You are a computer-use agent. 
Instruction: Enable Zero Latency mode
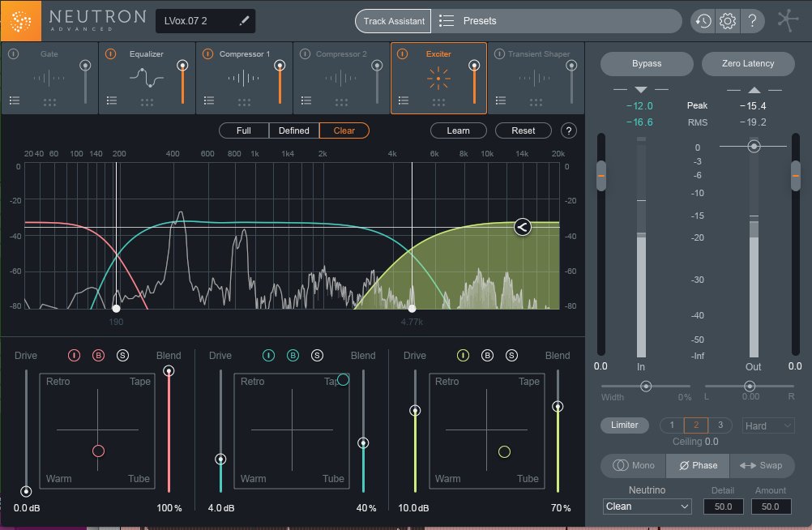point(748,63)
